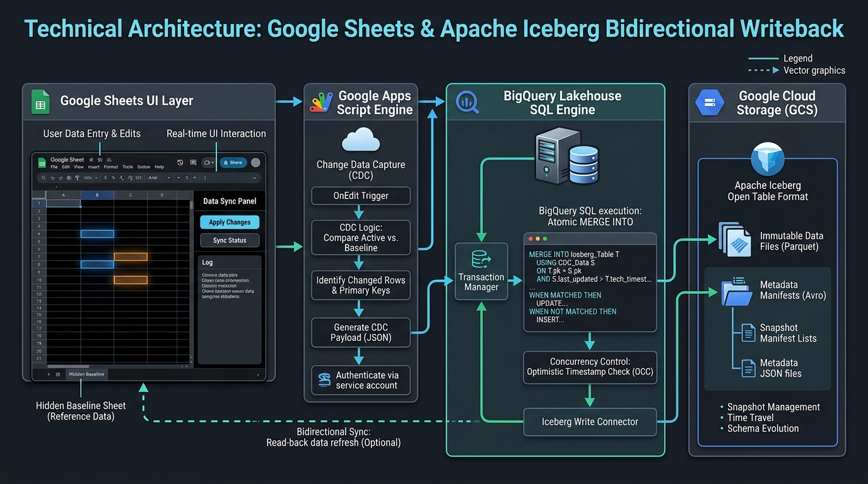Click the Google Apps Script Engine logo
868x484 pixels.
tap(320, 103)
